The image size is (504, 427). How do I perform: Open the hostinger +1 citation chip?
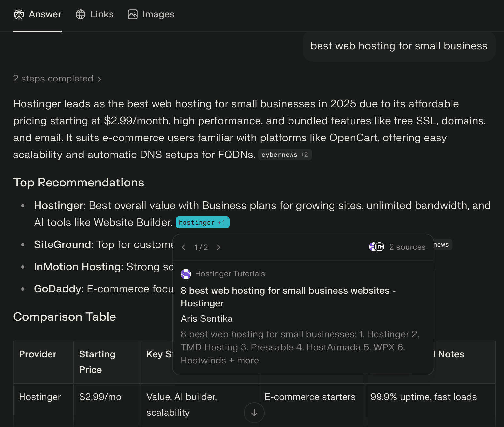pyautogui.click(x=202, y=222)
